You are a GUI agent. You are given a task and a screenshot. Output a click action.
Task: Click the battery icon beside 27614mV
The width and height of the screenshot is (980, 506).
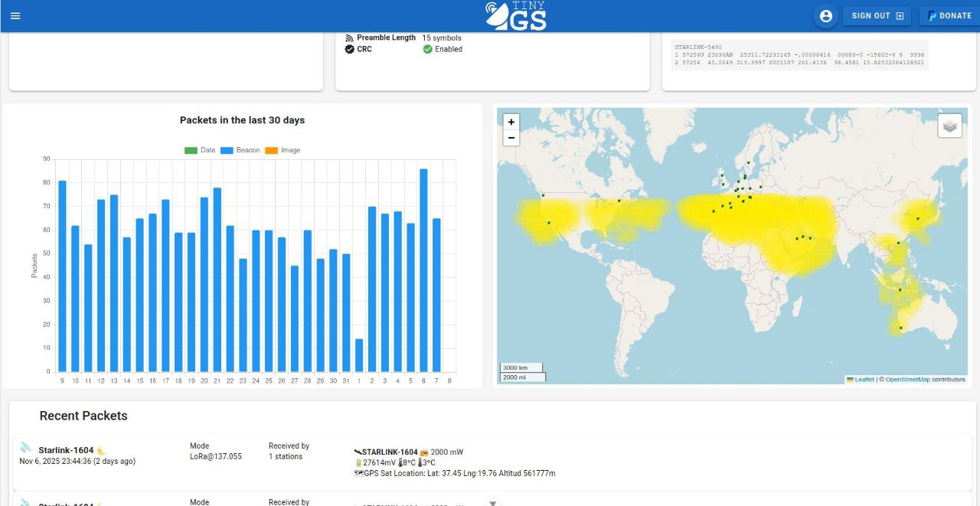(358, 462)
